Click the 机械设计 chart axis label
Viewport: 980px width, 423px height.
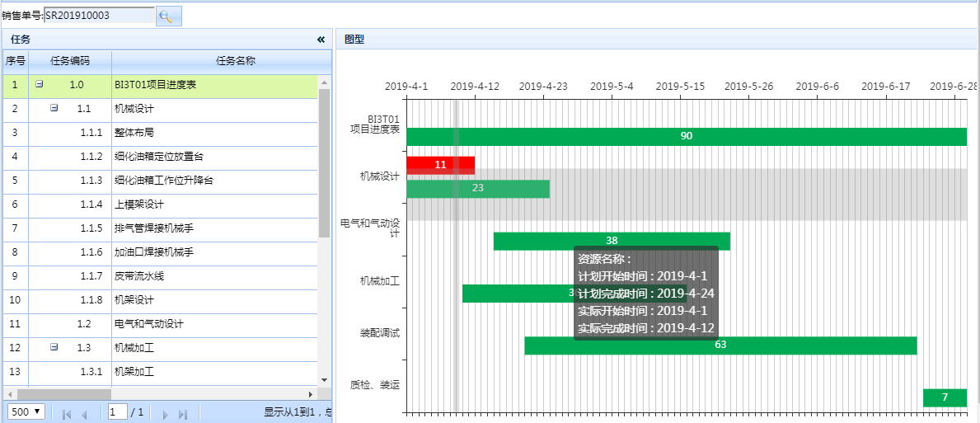(379, 176)
